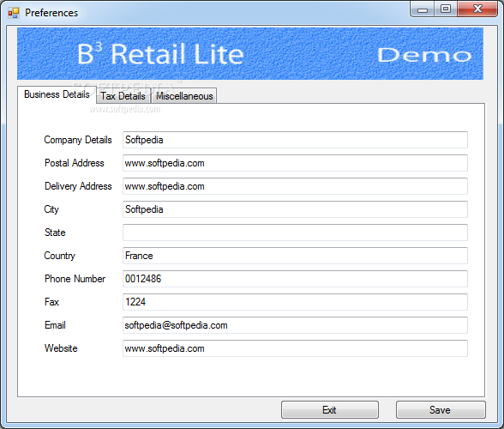The width and height of the screenshot is (504, 429).
Task: Edit the Email address field
Action: (295, 325)
